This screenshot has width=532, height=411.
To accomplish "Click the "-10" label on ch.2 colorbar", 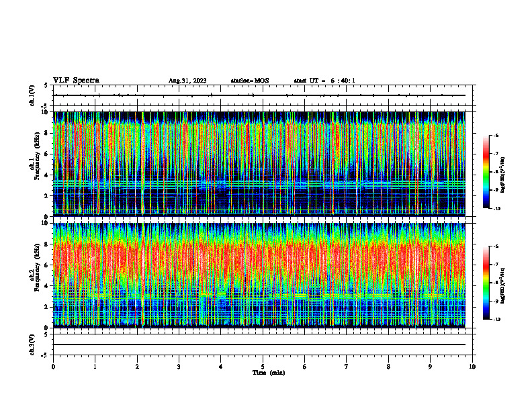I will coord(497,320).
